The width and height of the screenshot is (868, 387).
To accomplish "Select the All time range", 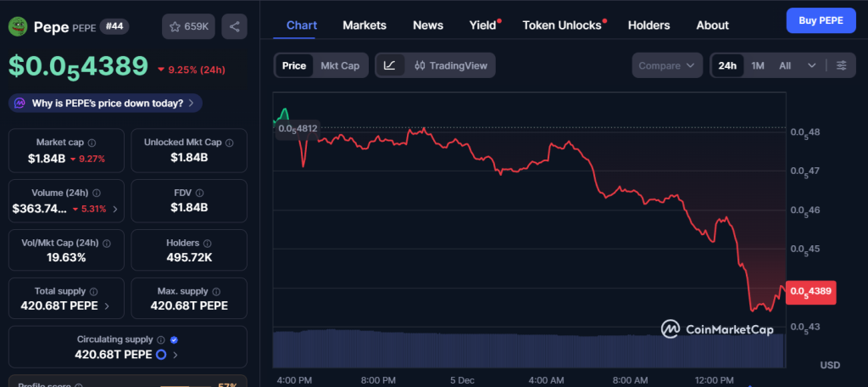I will coord(784,65).
